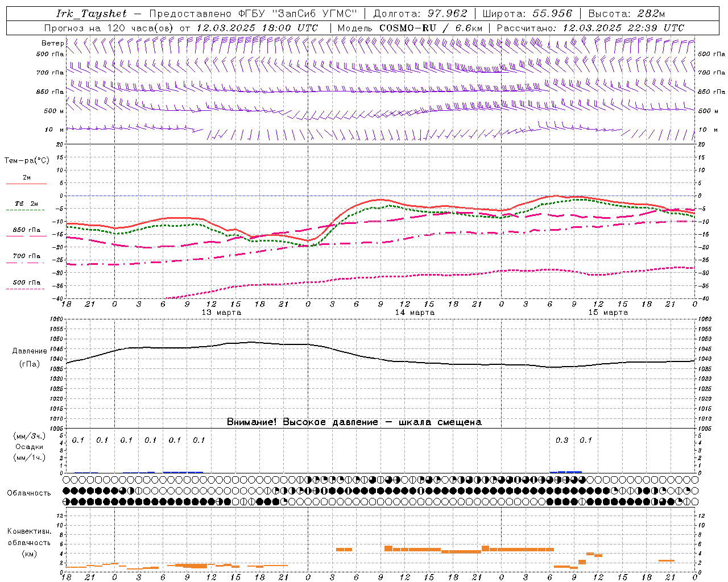728x582 pixels.
Task: Click the 13 марта date label
Action: click(x=222, y=313)
